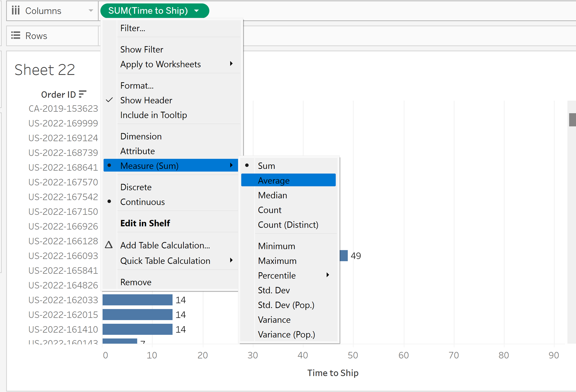Viewport: 576px width, 392px height.
Task: Expand Quick Table Calculation submenu
Action: coord(231,260)
